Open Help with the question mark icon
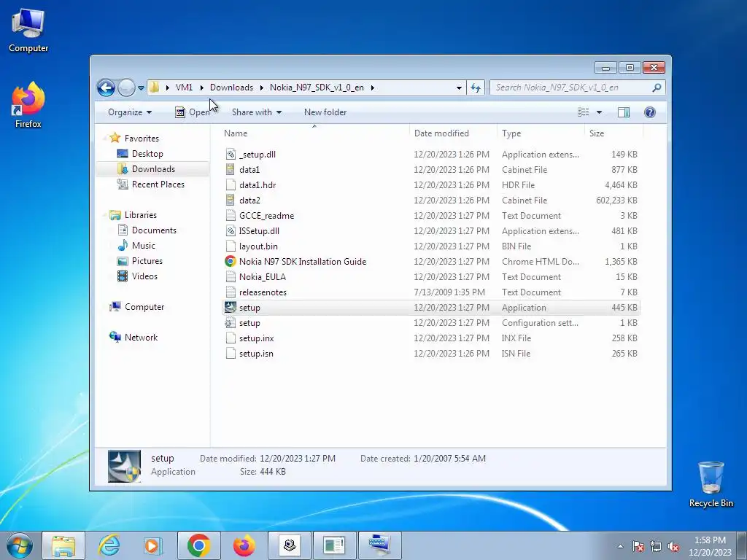 tap(650, 112)
